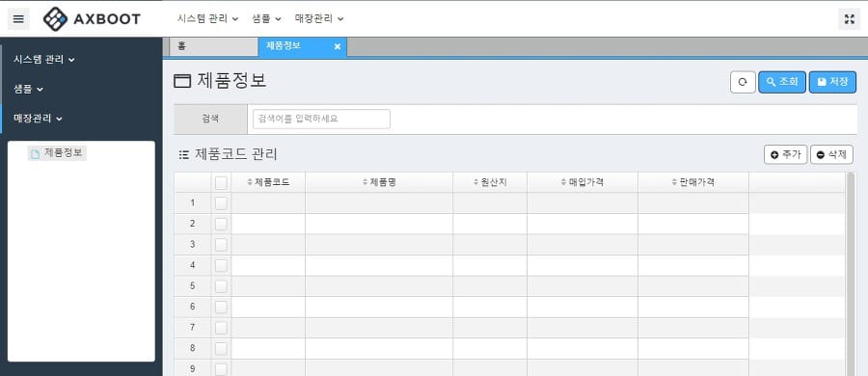Focus the 검색어를 입력하세요 search field
868x376 pixels.
point(321,119)
